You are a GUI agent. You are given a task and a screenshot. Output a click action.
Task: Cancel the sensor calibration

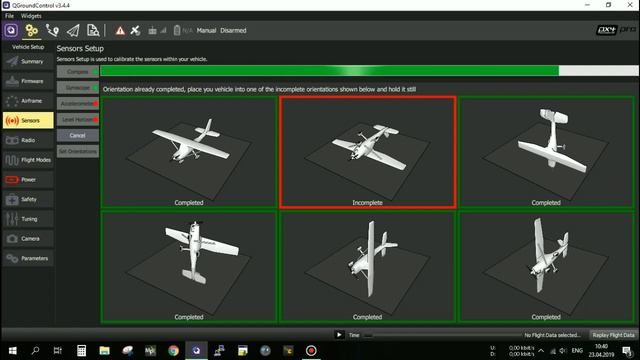[78, 136]
